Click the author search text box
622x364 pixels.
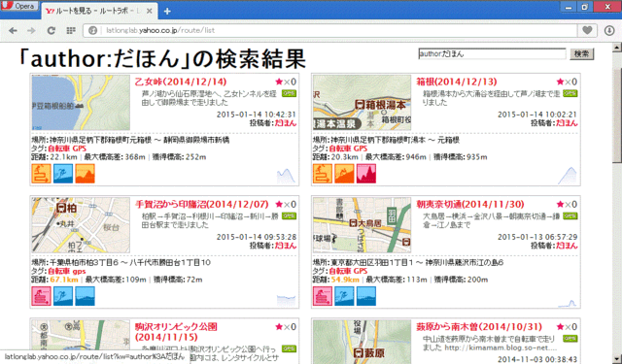tap(492, 53)
